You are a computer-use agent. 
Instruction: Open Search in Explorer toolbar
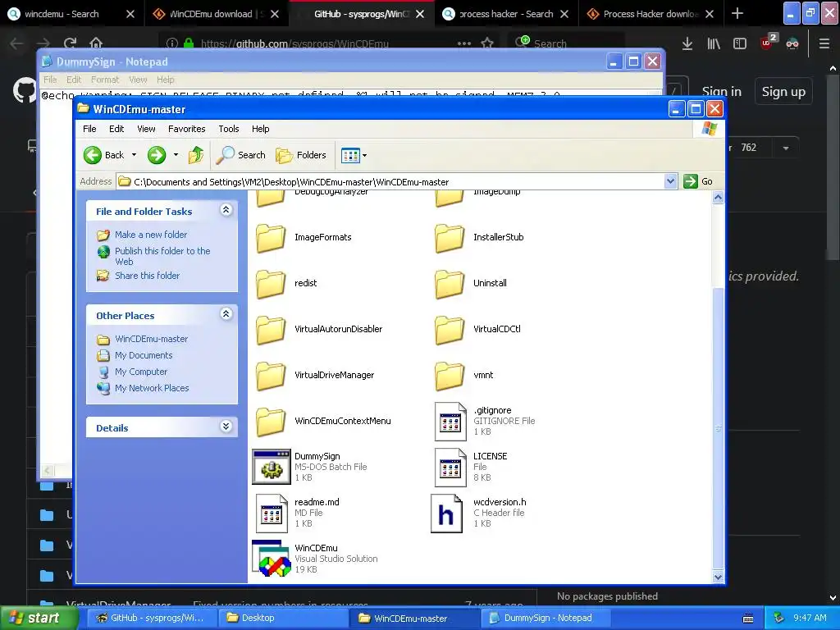click(x=241, y=155)
